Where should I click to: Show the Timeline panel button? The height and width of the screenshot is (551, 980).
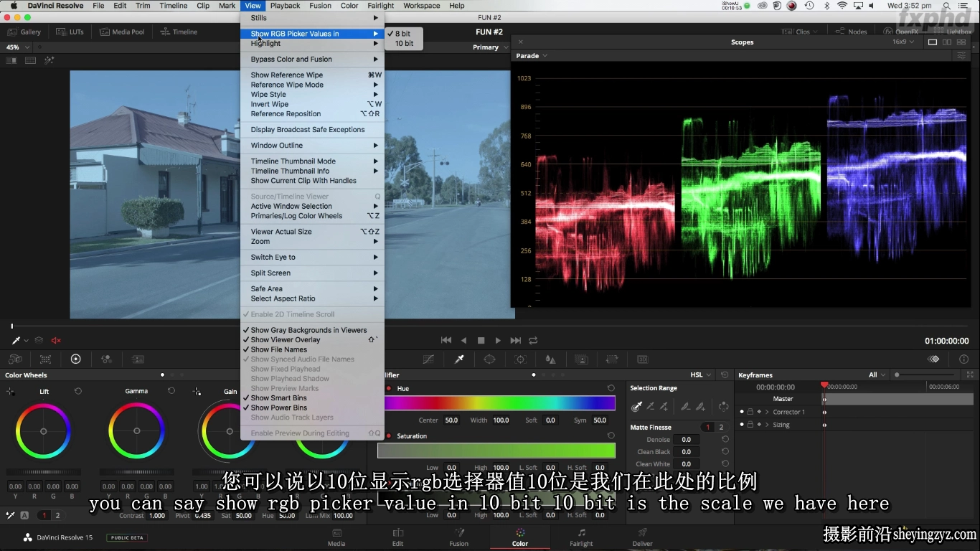[179, 32]
